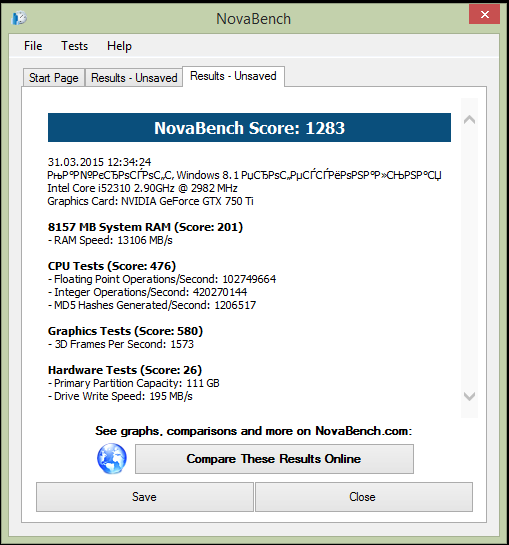Click 8157 MB System RAM heading
Screen dimensions: 509x545
point(145,227)
